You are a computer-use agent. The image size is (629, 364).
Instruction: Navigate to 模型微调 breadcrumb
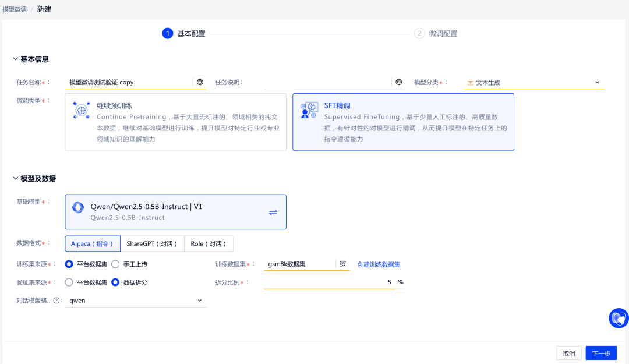pos(15,9)
